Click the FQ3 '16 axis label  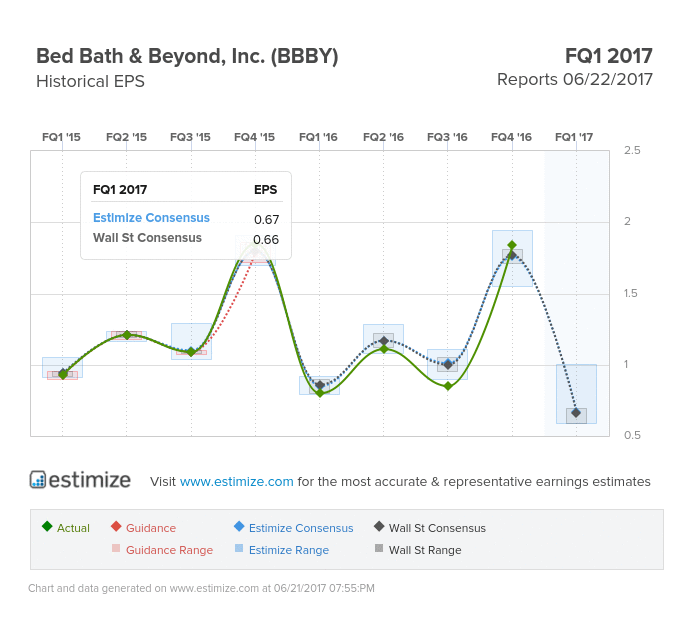(447, 137)
